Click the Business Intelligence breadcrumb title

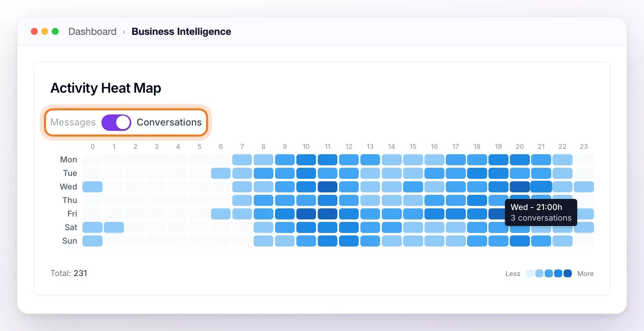click(181, 32)
